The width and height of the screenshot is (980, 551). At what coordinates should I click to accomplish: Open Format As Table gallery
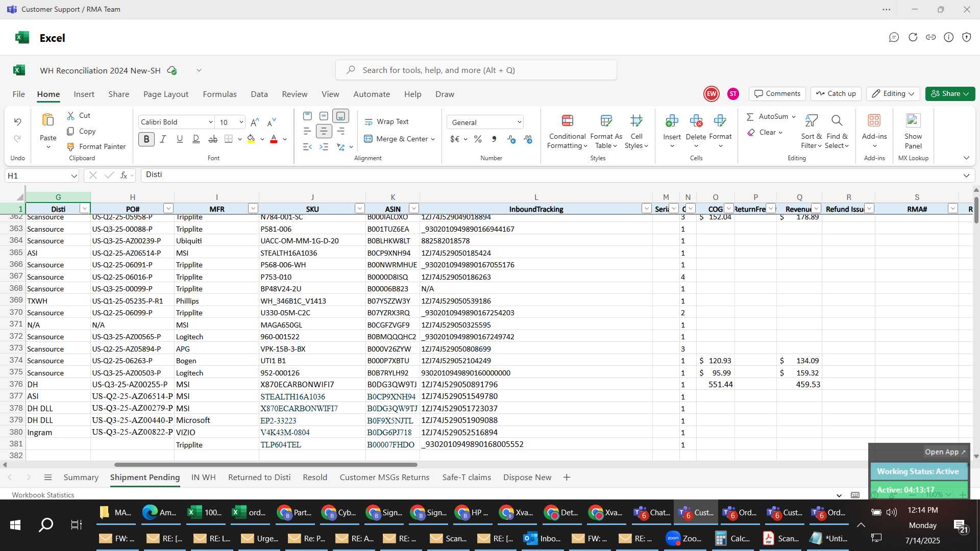tap(606, 131)
